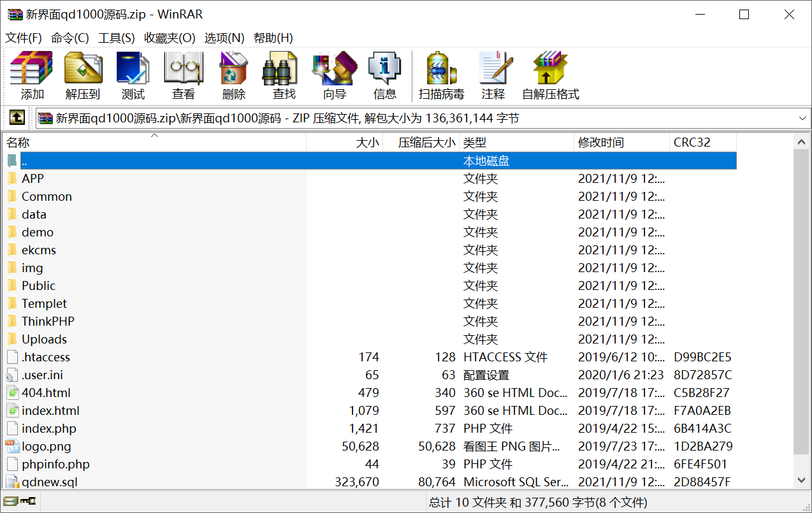Click the status bar total summary text

click(x=538, y=503)
